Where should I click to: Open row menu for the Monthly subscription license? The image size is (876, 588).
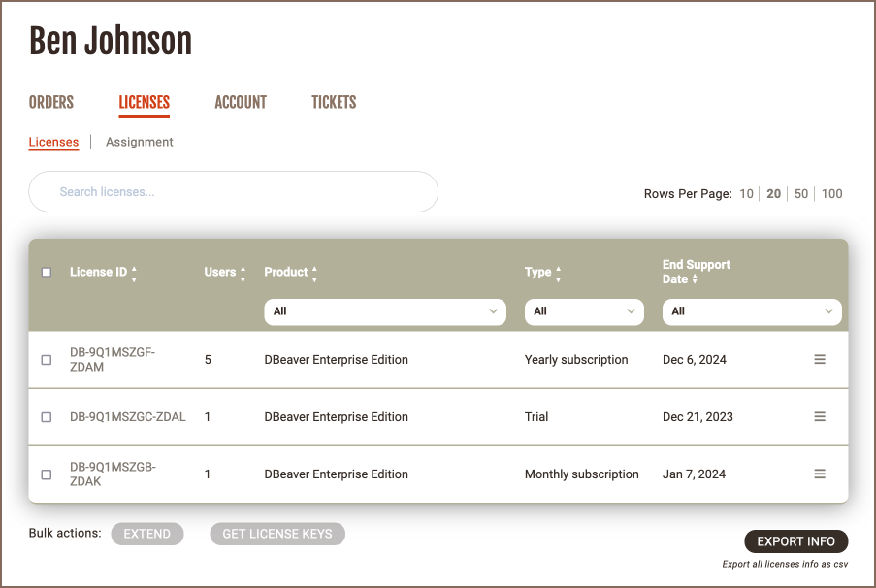point(820,474)
